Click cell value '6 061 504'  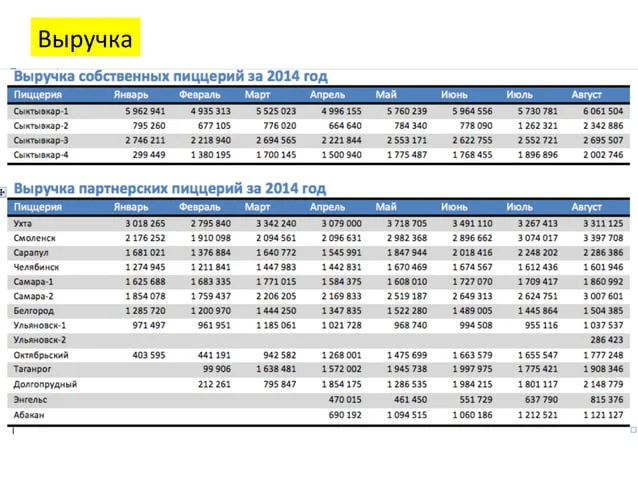603,111
